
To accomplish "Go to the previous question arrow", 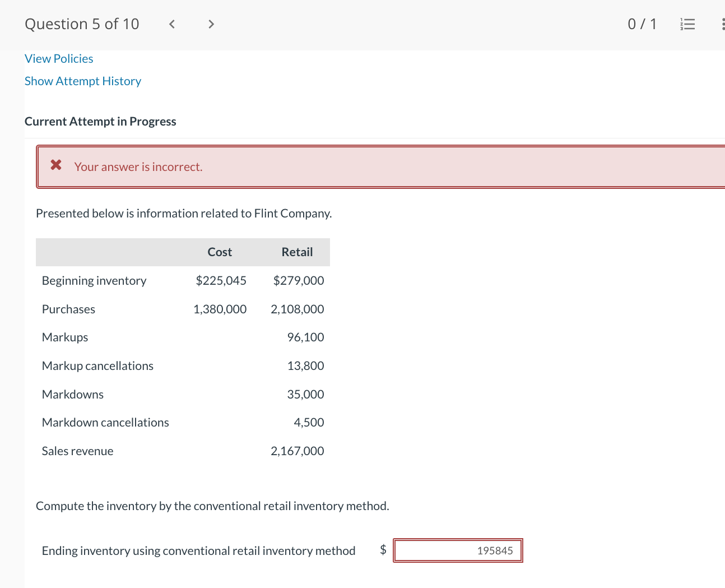I will point(172,24).
